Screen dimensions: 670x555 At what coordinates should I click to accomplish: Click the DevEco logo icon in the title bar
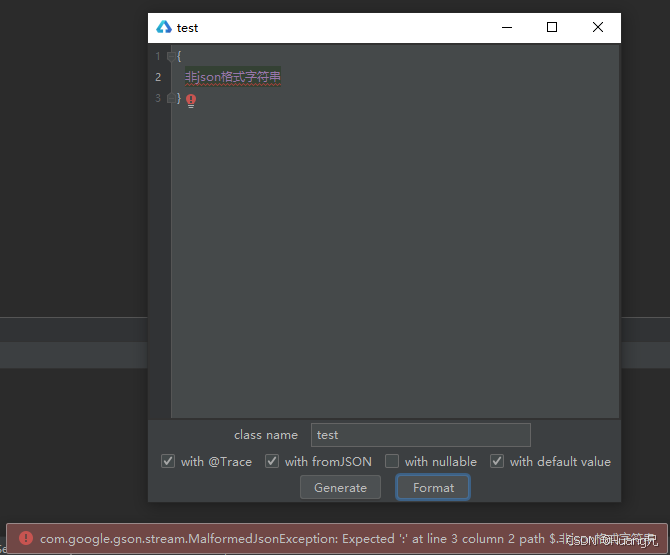tap(164, 27)
